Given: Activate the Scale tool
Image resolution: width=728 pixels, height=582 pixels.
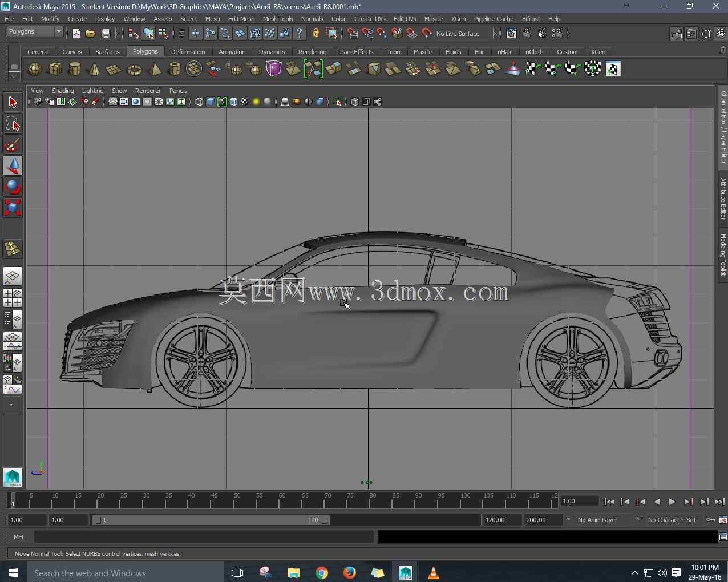Looking at the screenshot, I should [13, 208].
